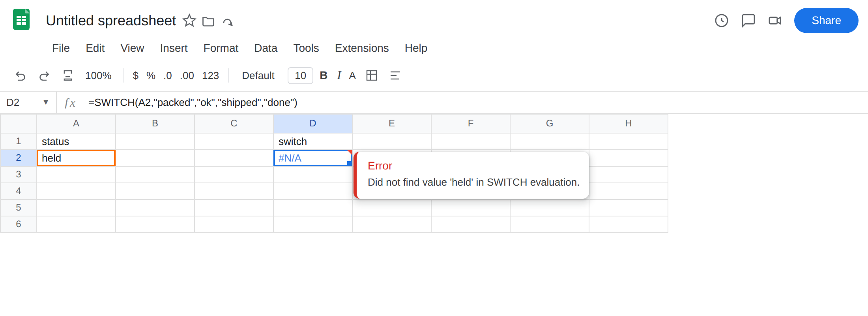This screenshot has height=316, width=868.
Task: Check the cloud sync status icon
Action: (228, 22)
